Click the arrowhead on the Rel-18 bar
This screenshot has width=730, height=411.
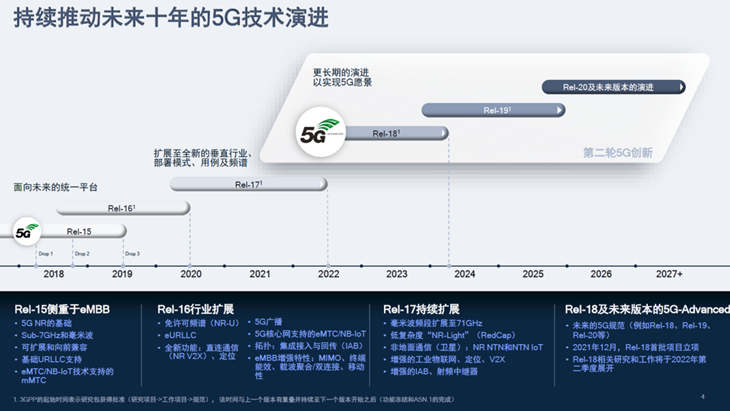[x=444, y=133]
